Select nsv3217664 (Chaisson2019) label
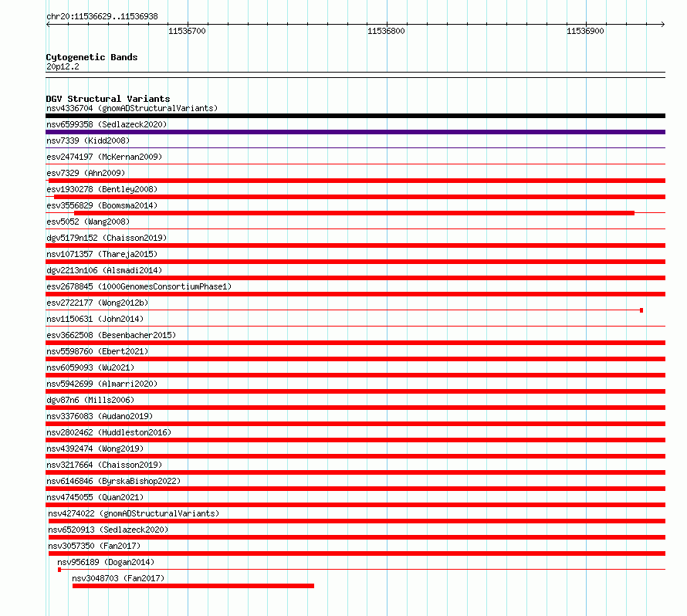687x616 pixels. click(104, 465)
